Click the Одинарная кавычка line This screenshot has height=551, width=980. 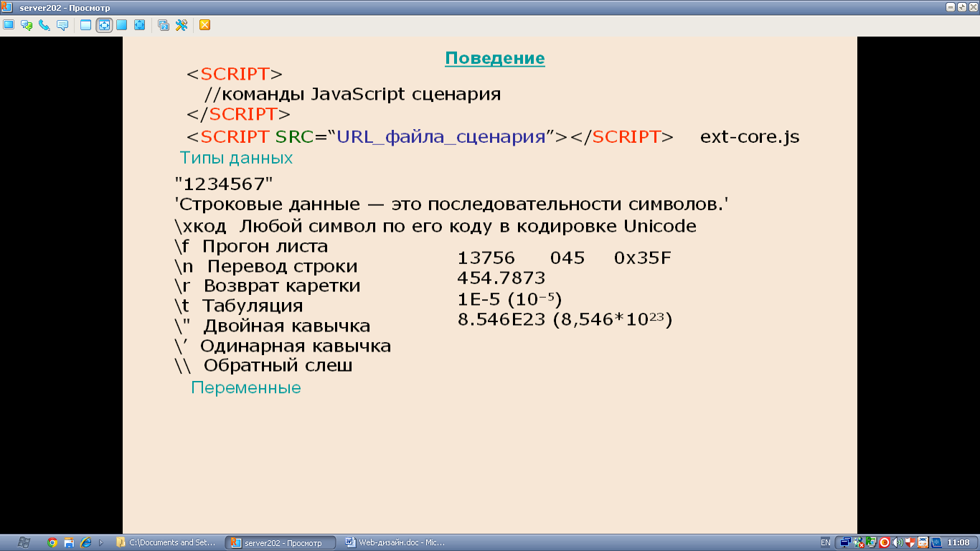pos(282,347)
